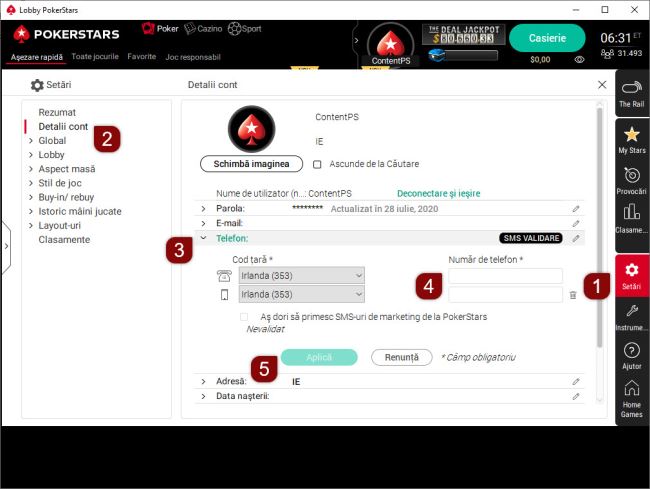Edit Data nașterii with its pencil icon
The image size is (650, 489).
576,397
